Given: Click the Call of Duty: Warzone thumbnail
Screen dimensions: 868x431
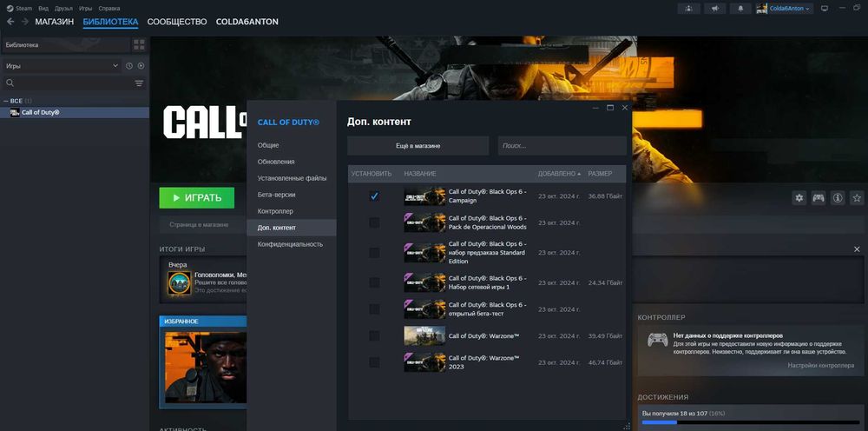Looking at the screenshot, I should coord(424,335).
